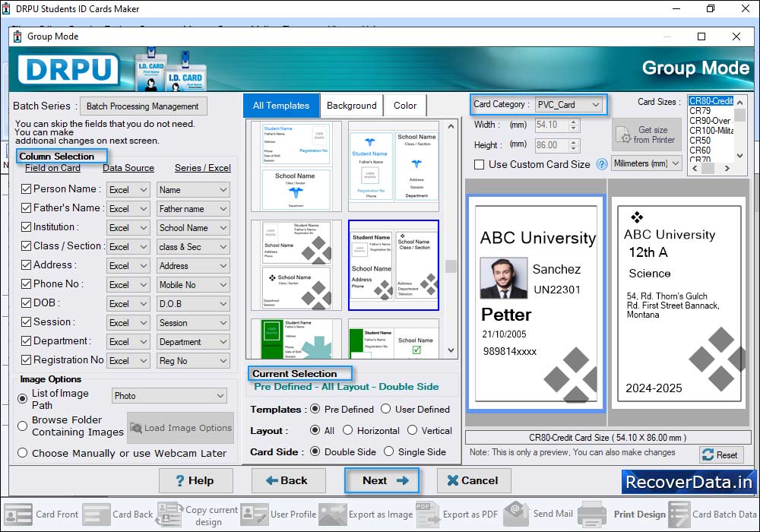
Task: Maximize the Group Mode dialog window
Action: coord(701,36)
